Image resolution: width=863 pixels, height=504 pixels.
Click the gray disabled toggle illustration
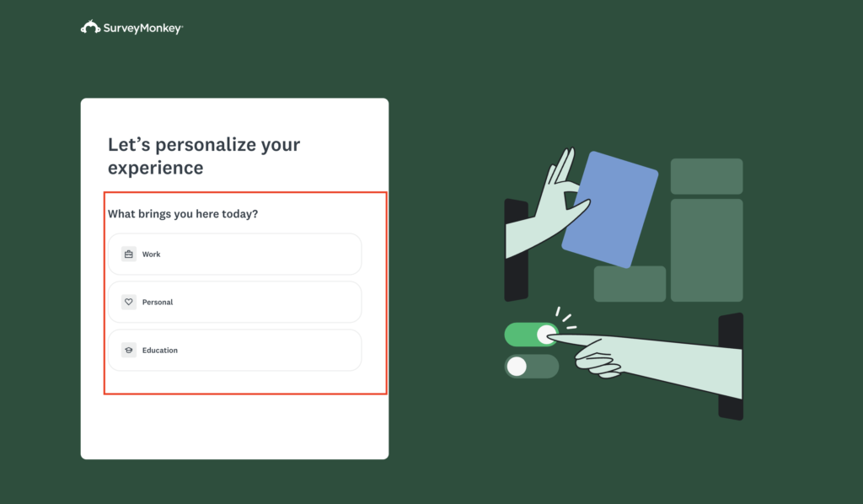pos(531,367)
